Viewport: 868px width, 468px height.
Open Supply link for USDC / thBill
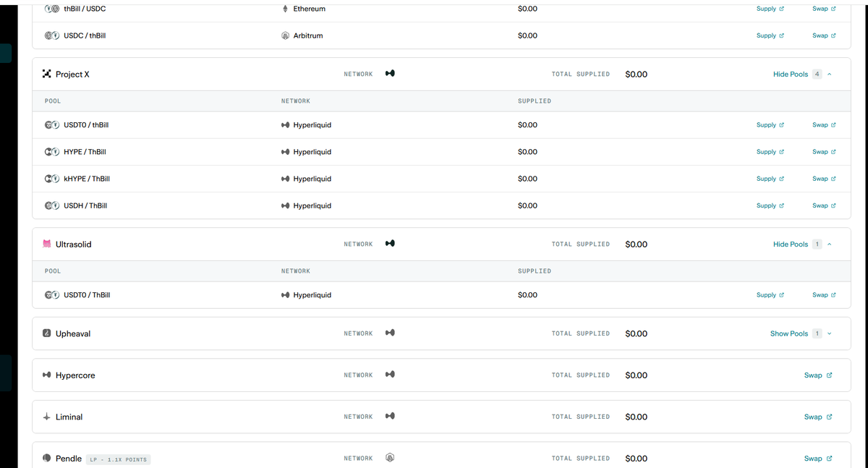(770, 35)
